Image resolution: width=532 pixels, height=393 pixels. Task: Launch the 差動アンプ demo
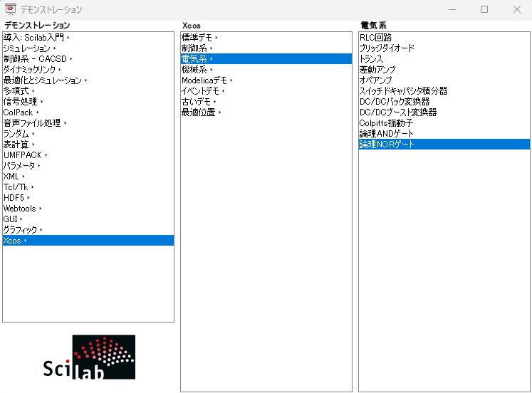point(444,70)
